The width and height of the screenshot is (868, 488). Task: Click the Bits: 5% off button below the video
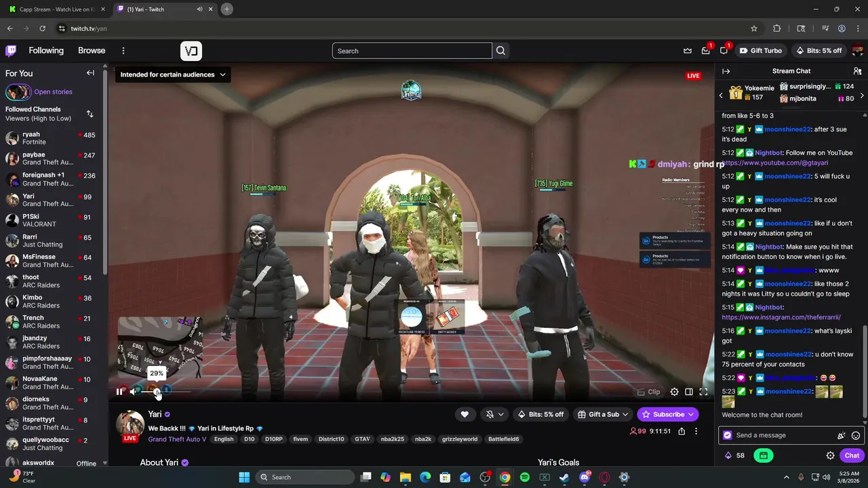coord(541,414)
